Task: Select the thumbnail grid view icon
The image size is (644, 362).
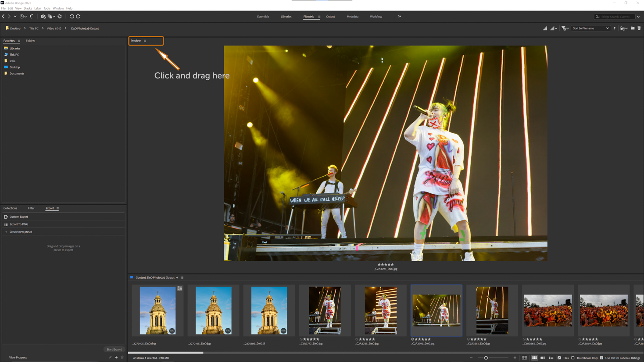Action: (x=534, y=358)
